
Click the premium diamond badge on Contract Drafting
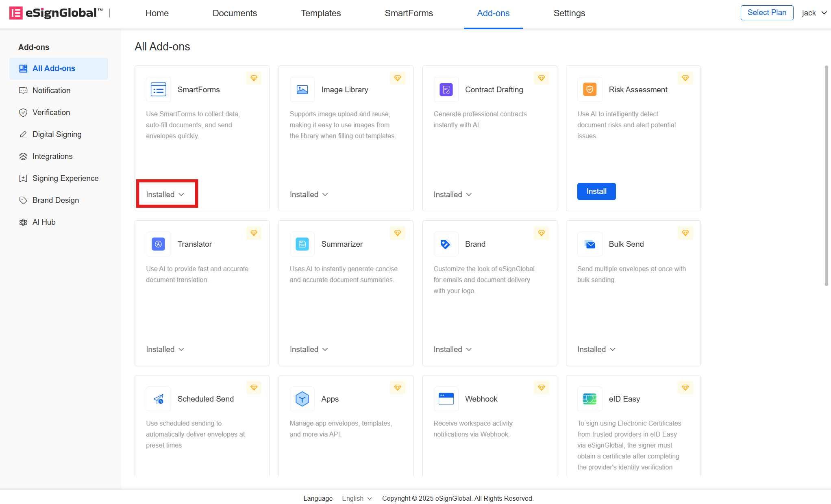pyautogui.click(x=541, y=78)
